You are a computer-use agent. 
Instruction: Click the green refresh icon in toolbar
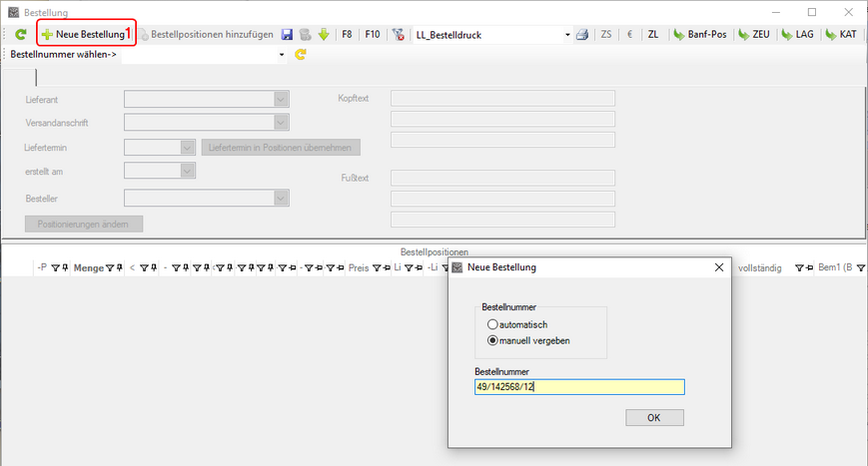point(21,34)
